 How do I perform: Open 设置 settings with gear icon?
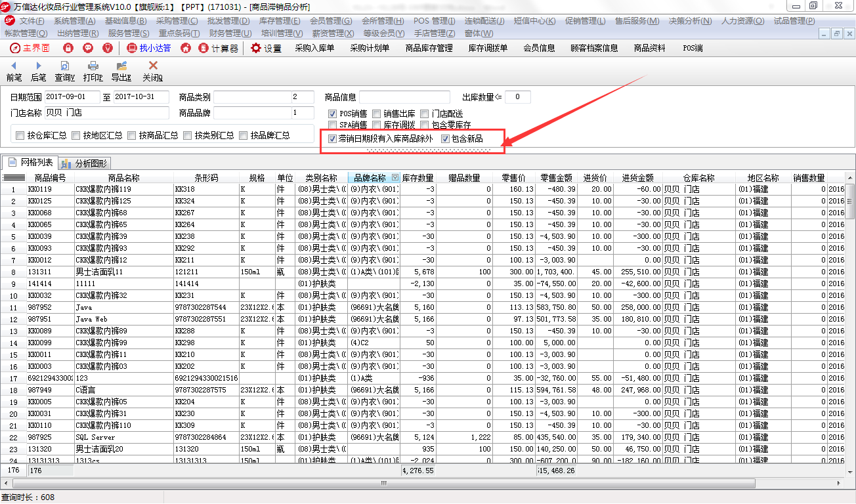coord(266,48)
